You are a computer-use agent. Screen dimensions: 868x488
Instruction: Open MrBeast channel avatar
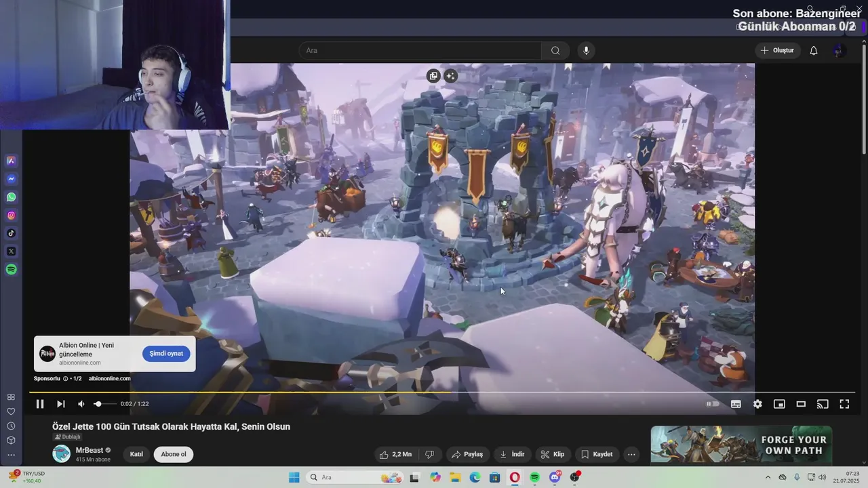62,453
